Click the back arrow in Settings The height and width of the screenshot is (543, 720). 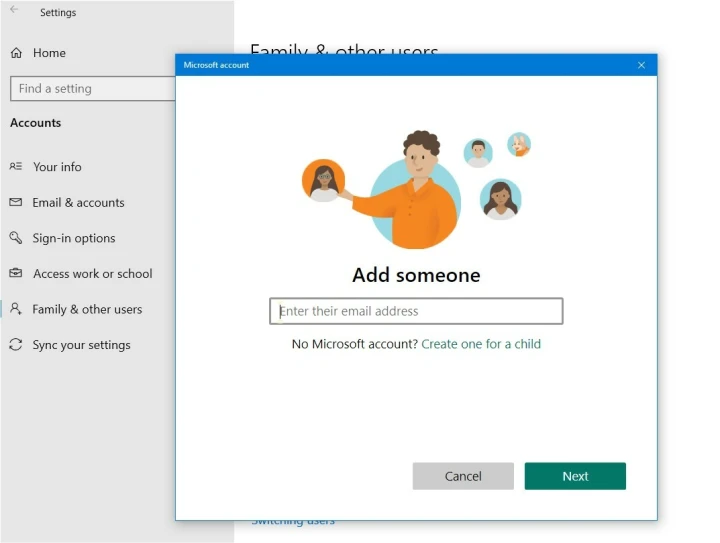[14, 11]
